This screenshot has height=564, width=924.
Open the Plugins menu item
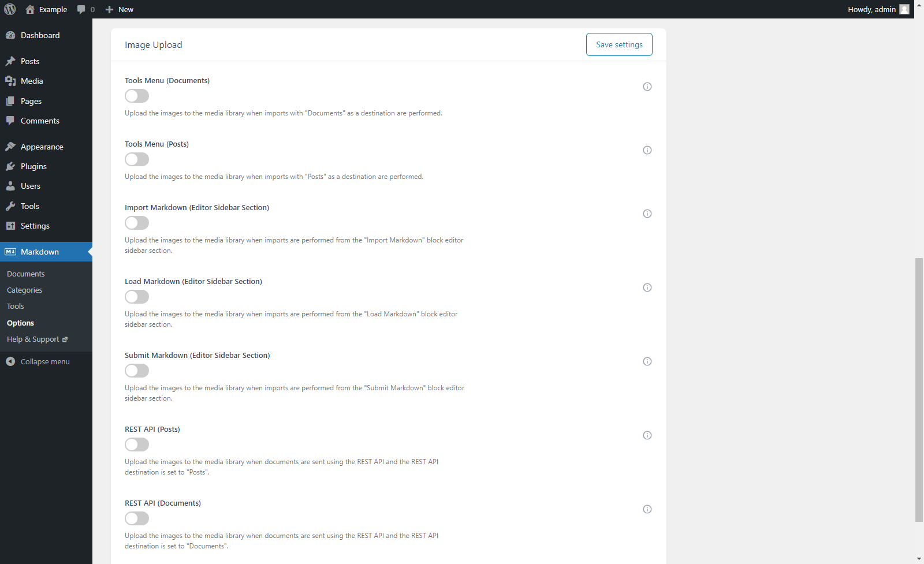33,166
